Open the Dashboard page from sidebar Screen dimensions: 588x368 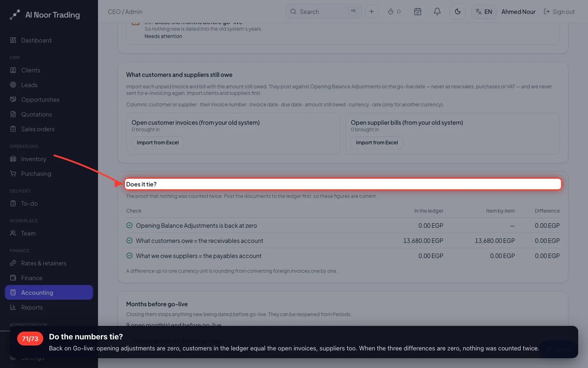pos(49,40)
